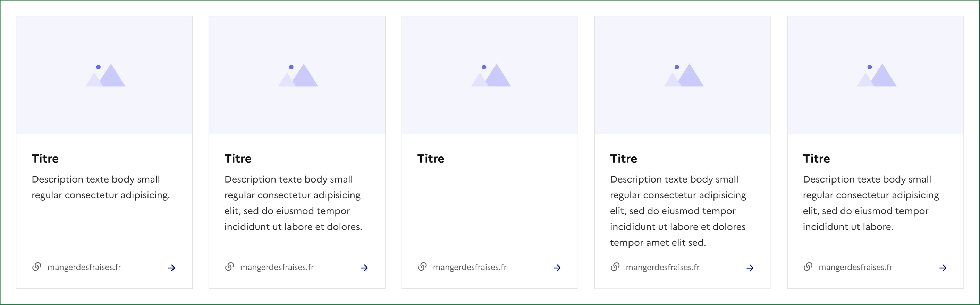Open Titre link on card ending "consectetur adipisicing."

[45, 159]
